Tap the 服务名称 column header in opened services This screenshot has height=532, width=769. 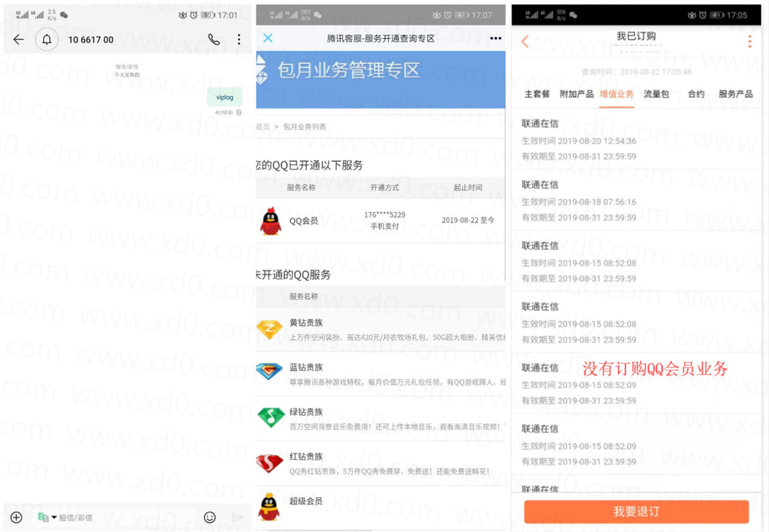(x=301, y=187)
